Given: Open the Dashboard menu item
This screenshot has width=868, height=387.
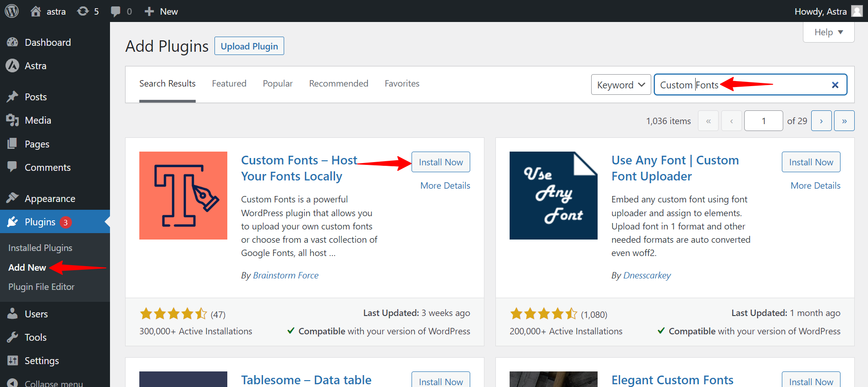Looking at the screenshot, I should pos(55,42).
